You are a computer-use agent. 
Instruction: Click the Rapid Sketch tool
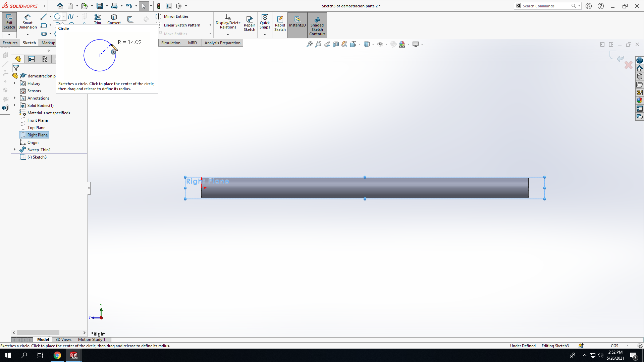280,23
